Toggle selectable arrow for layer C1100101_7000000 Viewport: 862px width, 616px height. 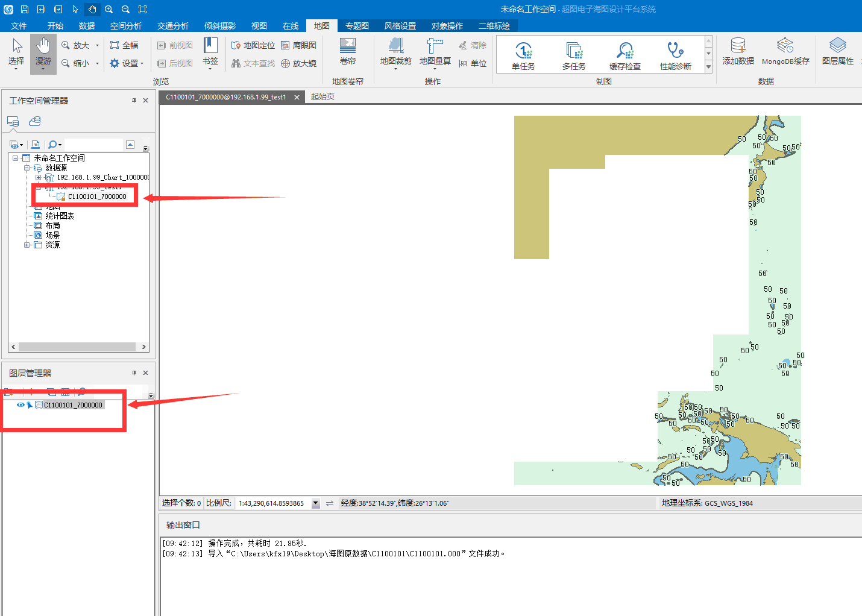(x=29, y=405)
